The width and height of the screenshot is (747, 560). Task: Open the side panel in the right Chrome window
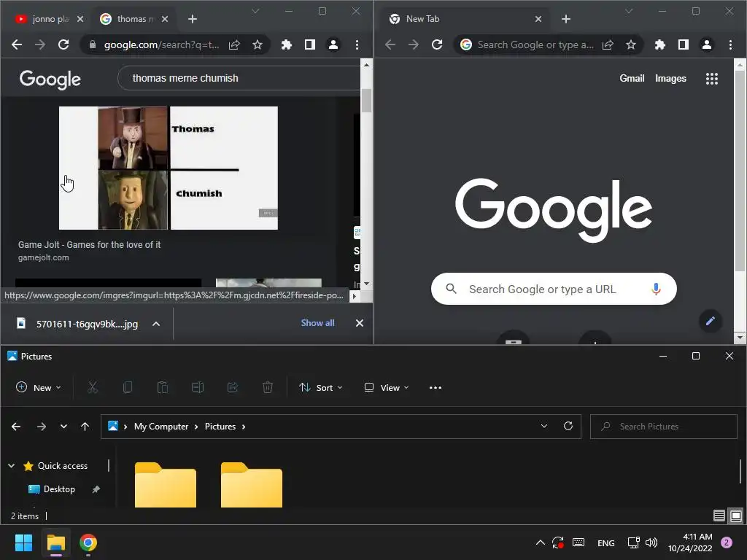[x=683, y=44]
